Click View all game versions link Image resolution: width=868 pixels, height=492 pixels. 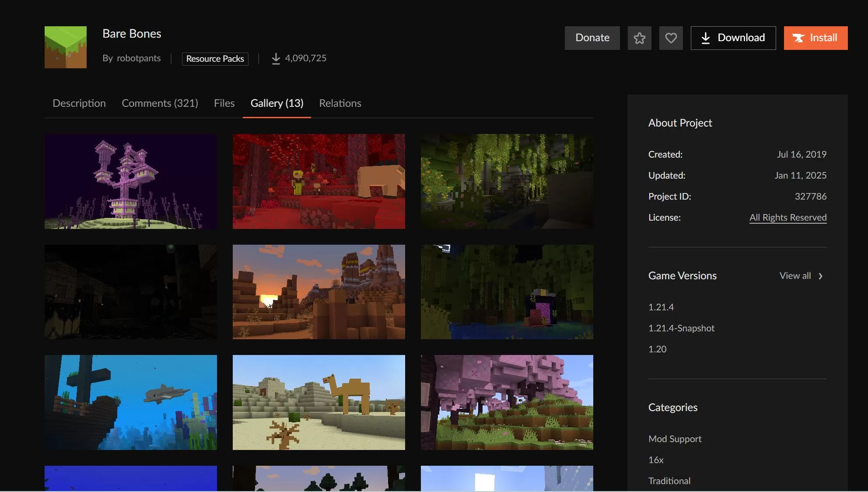pos(795,276)
